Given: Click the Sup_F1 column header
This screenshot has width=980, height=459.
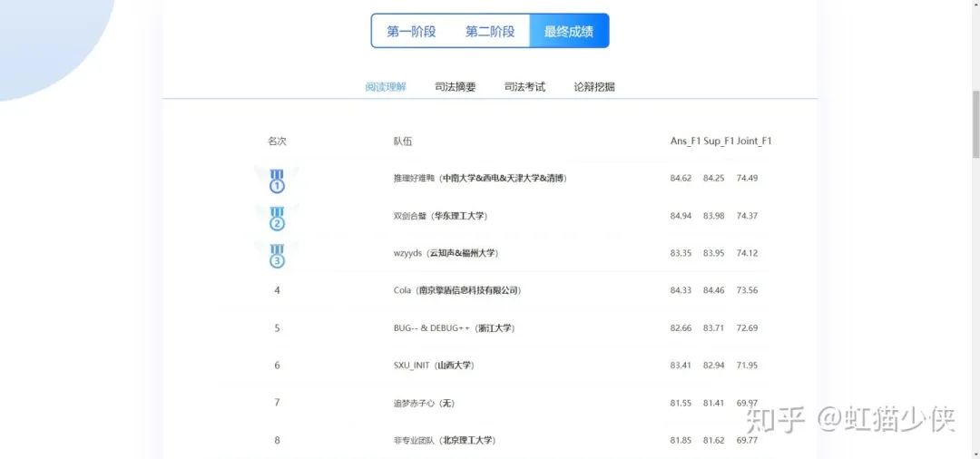Looking at the screenshot, I should tap(719, 142).
